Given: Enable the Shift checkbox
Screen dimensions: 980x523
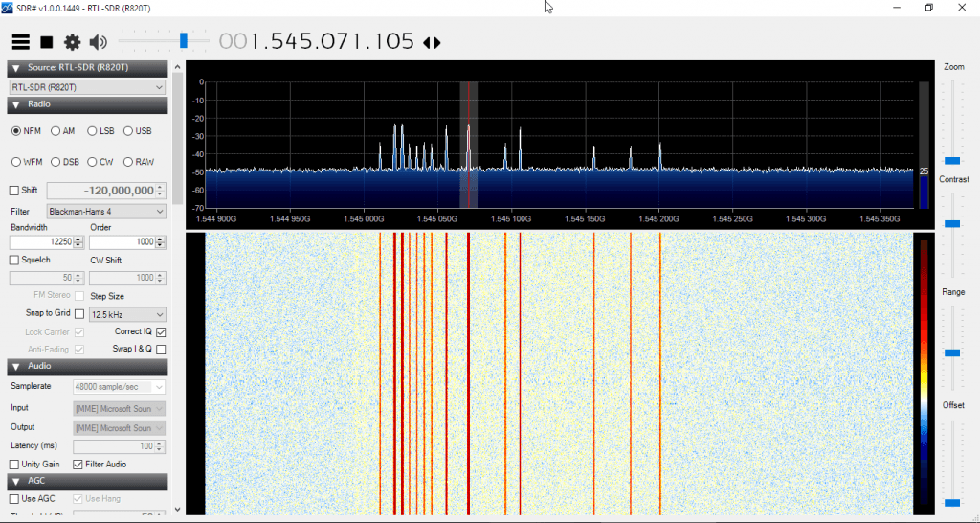Looking at the screenshot, I should (14, 191).
